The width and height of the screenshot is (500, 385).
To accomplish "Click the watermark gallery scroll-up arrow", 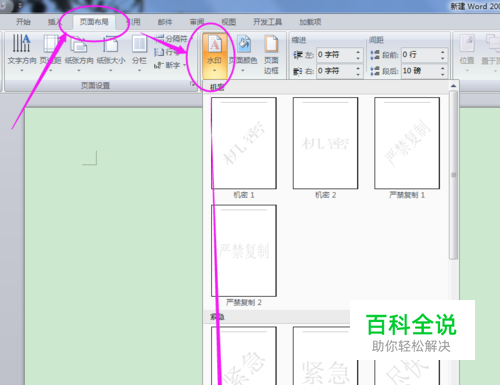I will point(453,86).
